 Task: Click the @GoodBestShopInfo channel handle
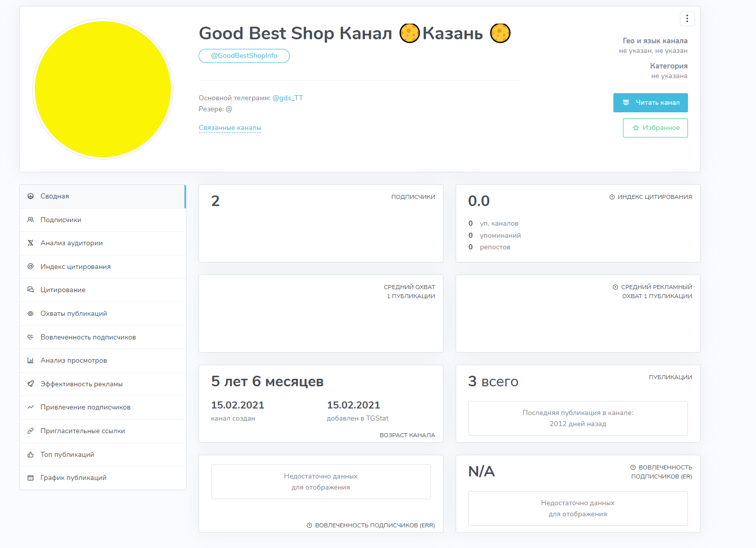[244, 56]
